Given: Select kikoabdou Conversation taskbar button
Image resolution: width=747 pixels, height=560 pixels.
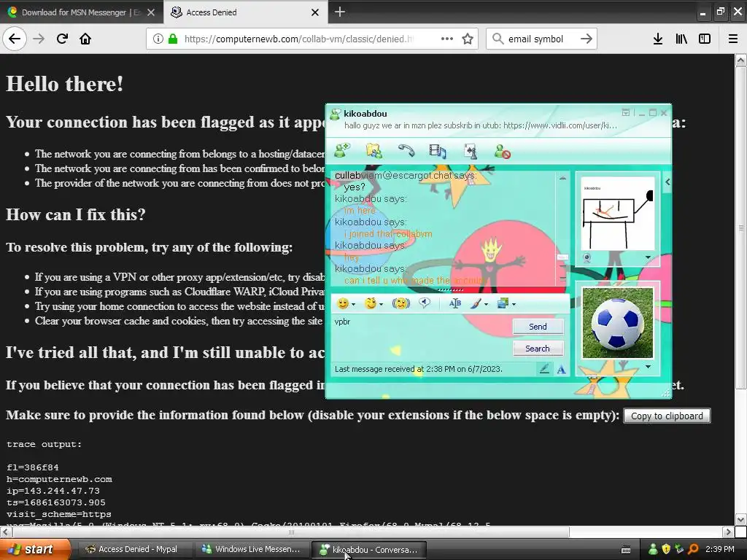Looking at the screenshot, I should click(369, 550).
